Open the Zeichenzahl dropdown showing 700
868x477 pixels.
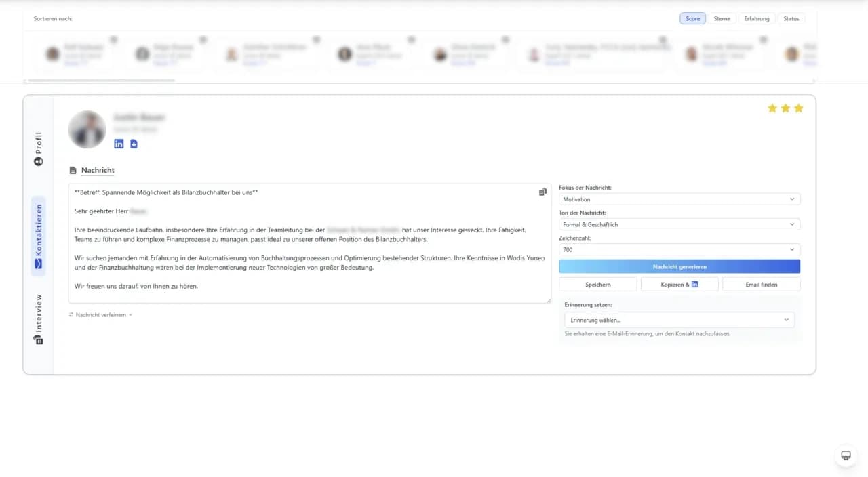point(679,249)
